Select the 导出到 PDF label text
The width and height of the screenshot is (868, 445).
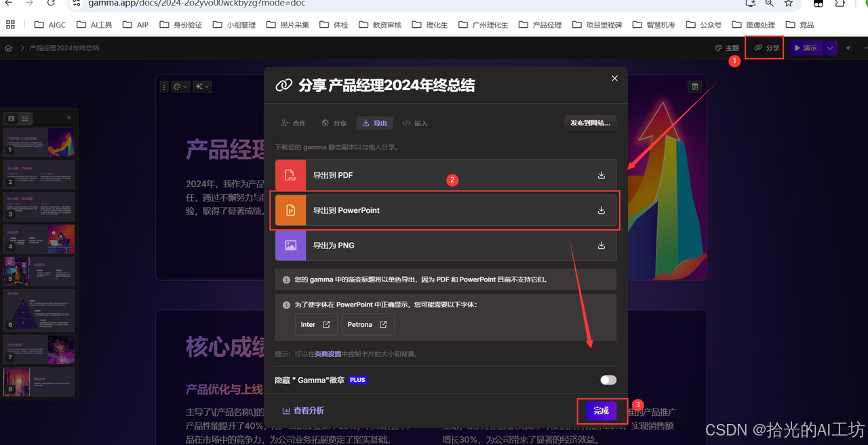(333, 175)
